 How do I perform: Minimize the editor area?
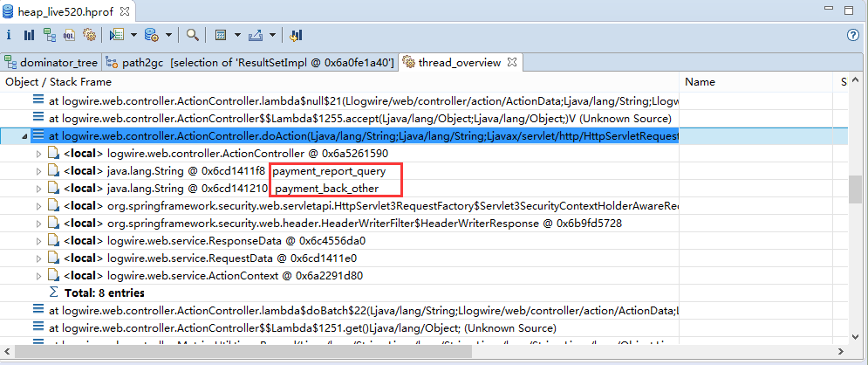click(829, 10)
